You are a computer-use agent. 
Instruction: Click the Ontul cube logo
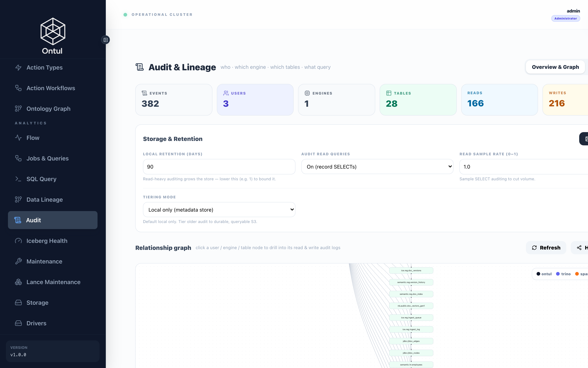pyautogui.click(x=53, y=31)
